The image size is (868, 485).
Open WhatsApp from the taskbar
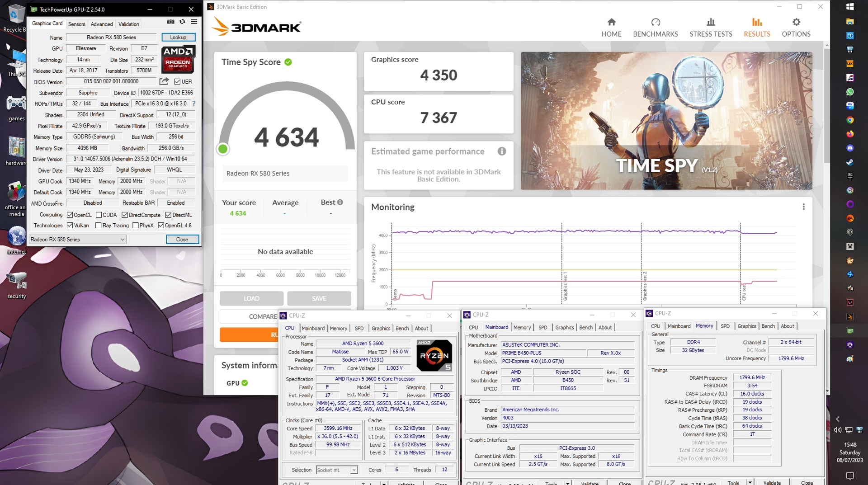pyautogui.click(x=850, y=92)
